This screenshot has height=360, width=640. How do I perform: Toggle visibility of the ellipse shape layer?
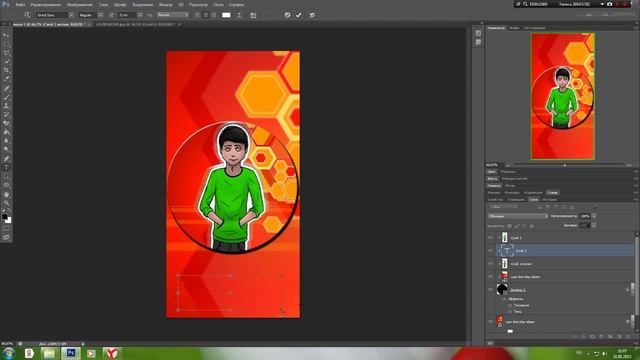pyautogui.click(x=490, y=290)
